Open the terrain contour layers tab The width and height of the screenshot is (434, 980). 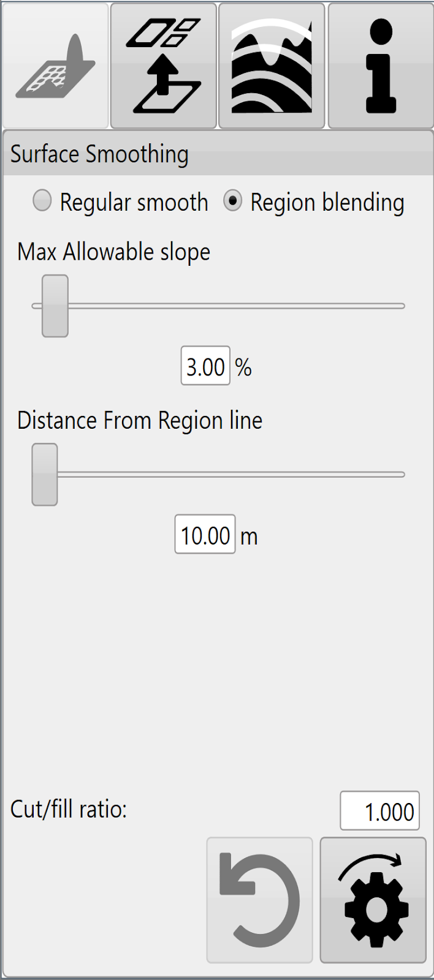[x=272, y=66]
